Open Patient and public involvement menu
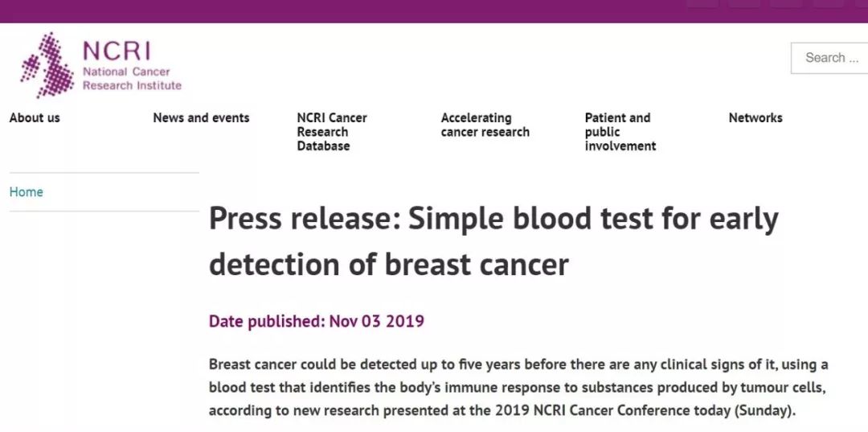The height and width of the screenshot is (432, 868). pos(620,132)
